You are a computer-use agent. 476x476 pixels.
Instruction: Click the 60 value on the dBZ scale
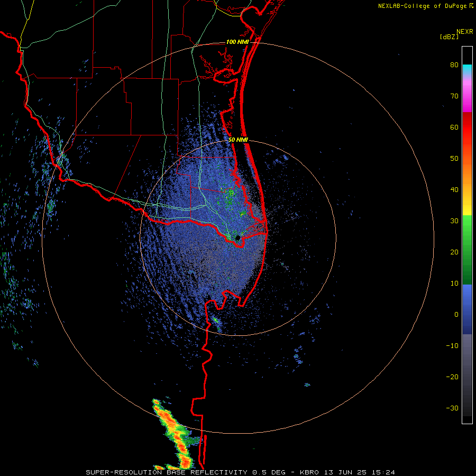pyautogui.click(x=454, y=127)
